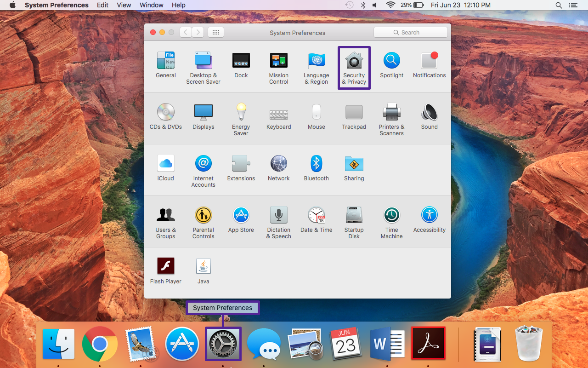This screenshot has height=368, width=588.
Task: Open Energy Saver preferences
Action: tap(241, 120)
